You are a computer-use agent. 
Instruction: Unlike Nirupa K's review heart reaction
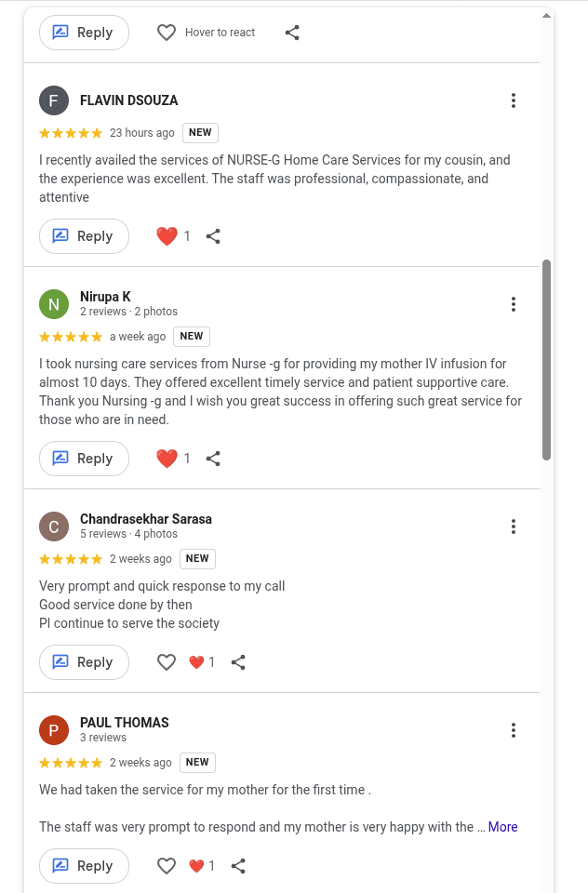[167, 459]
